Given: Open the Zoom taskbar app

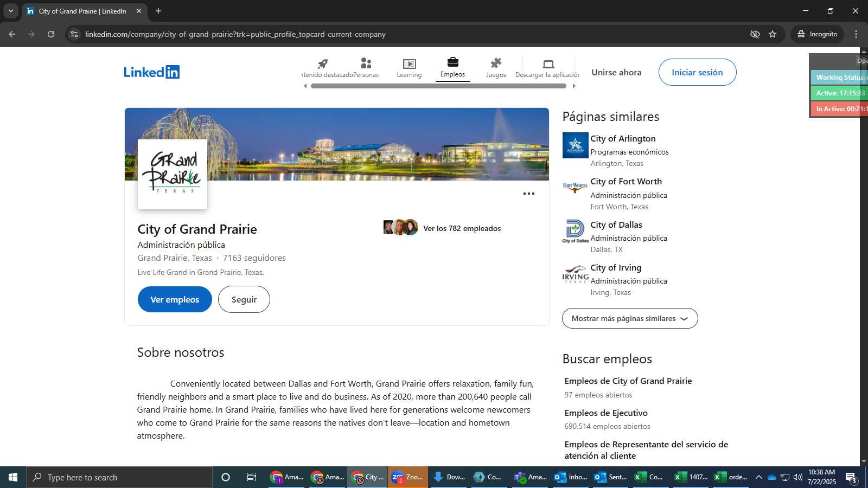Looking at the screenshot, I should click(408, 477).
